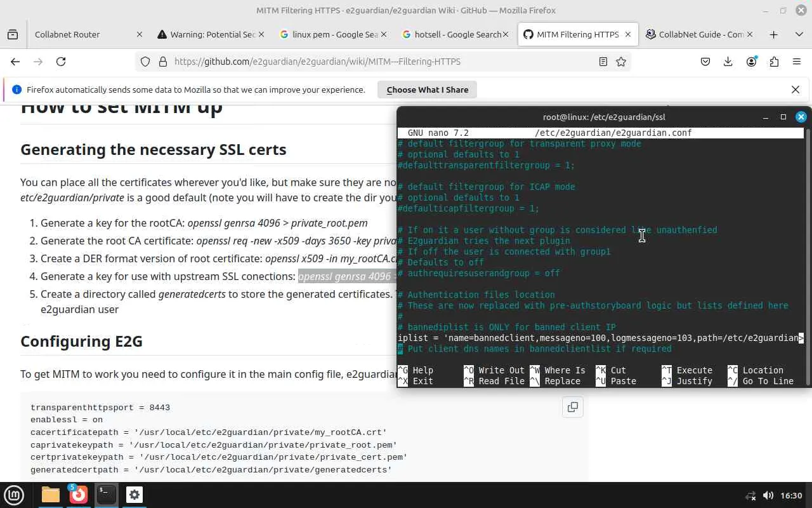Copy the config code block to clipboard
This screenshot has height=508, width=812.
[573, 407]
